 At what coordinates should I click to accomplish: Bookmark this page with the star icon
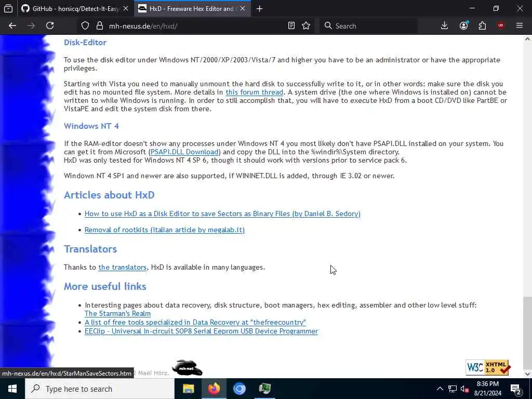(306, 26)
